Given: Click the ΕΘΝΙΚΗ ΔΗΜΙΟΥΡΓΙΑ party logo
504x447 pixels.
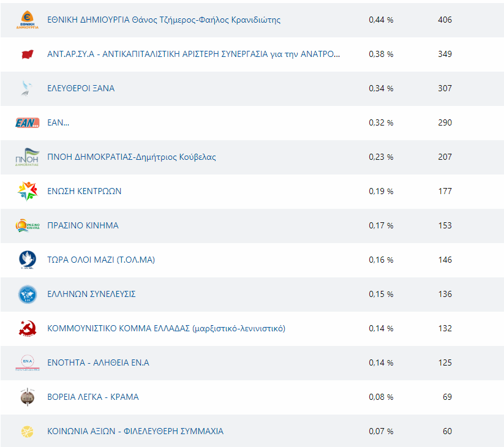Looking at the screenshot, I should [28, 20].
